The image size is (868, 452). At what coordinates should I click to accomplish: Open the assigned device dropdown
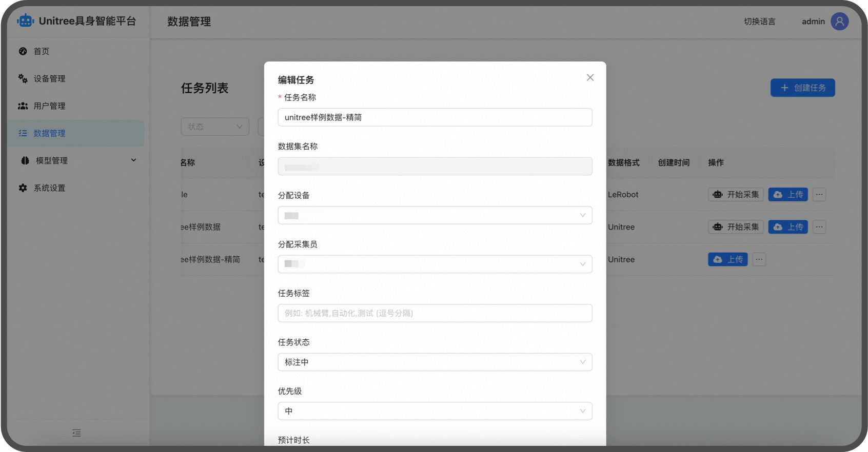click(x=435, y=215)
